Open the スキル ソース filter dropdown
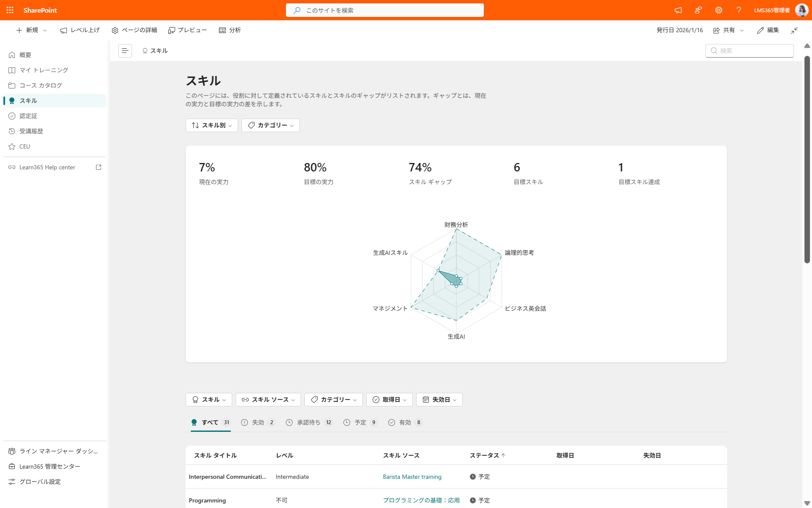Viewport: 812px width, 508px height. tap(268, 400)
